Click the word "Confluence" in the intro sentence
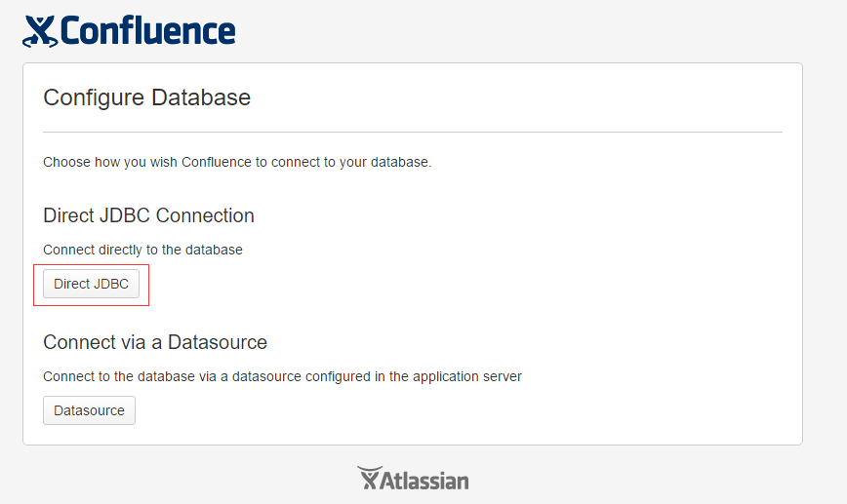The image size is (847, 504). click(217, 162)
